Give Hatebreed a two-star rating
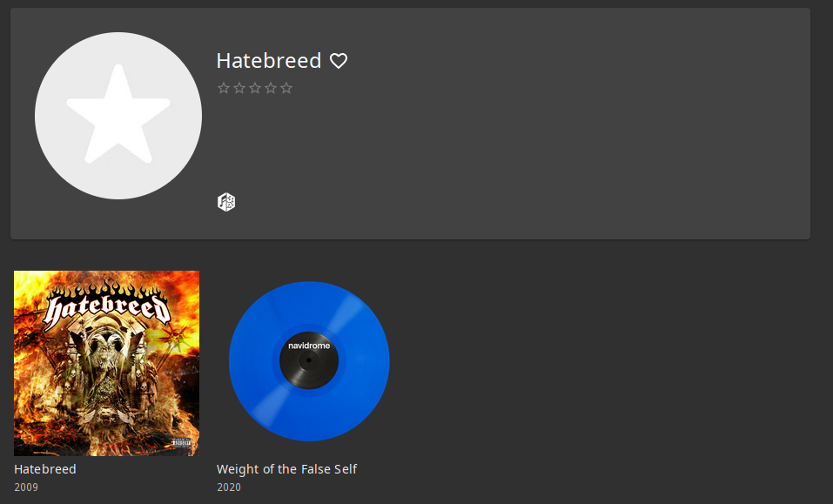 (239, 88)
